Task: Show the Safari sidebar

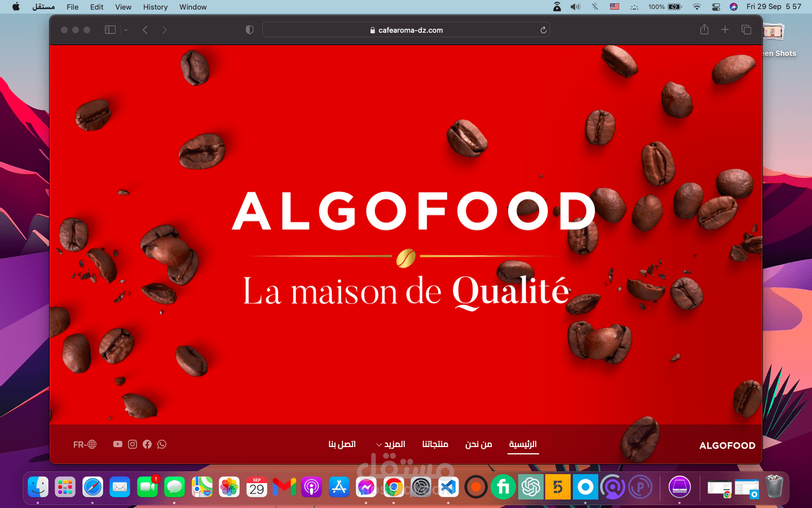Action: pyautogui.click(x=110, y=29)
